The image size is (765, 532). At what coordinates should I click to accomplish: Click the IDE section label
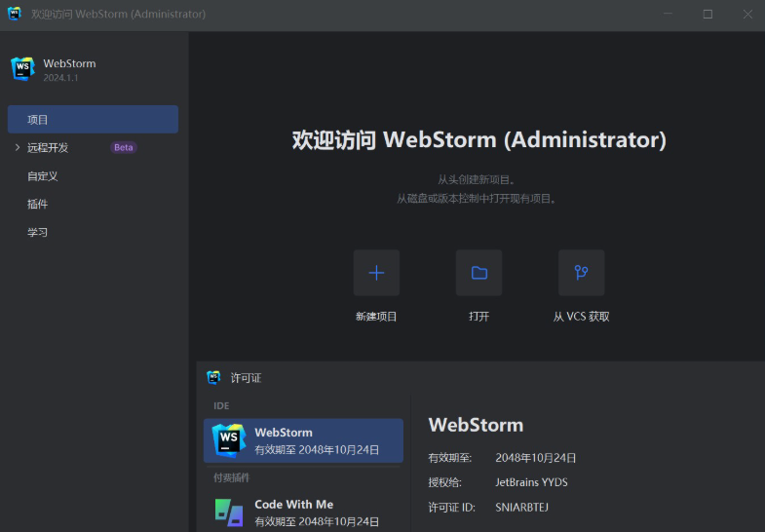point(221,405)
